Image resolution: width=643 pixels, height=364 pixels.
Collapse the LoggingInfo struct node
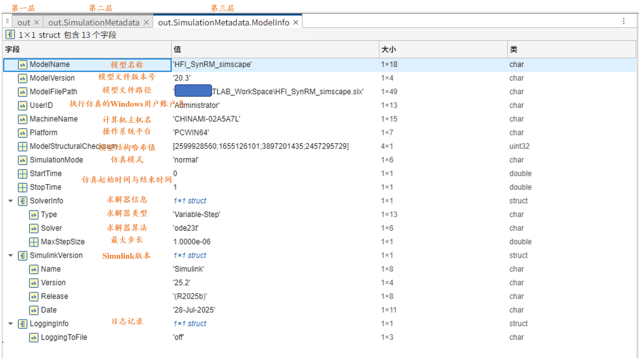(x=11, y=324)
